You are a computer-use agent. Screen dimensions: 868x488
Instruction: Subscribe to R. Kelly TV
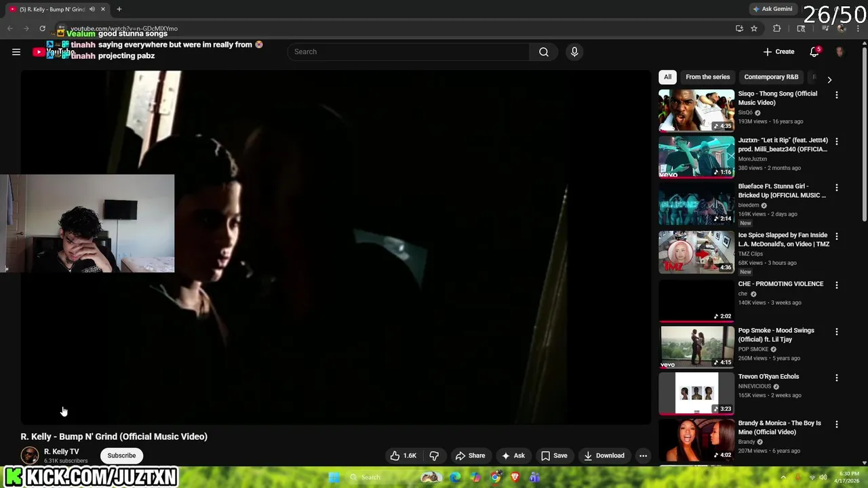pyautogui.click(x=121, y=455)
